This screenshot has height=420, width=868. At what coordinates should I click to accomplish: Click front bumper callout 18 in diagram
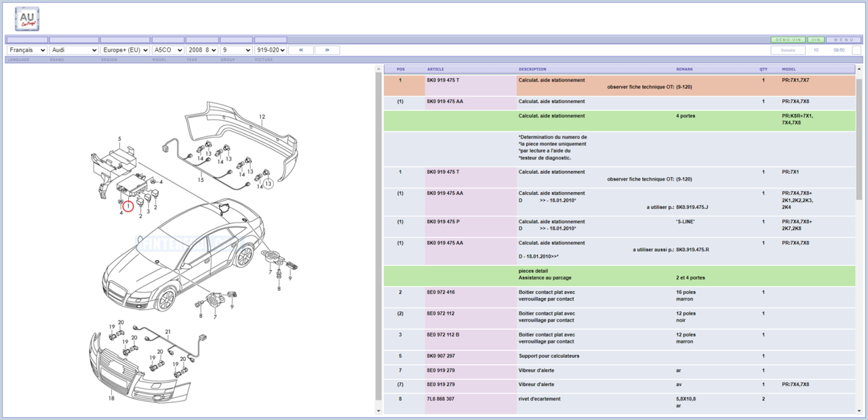click(x=111, y=398)
